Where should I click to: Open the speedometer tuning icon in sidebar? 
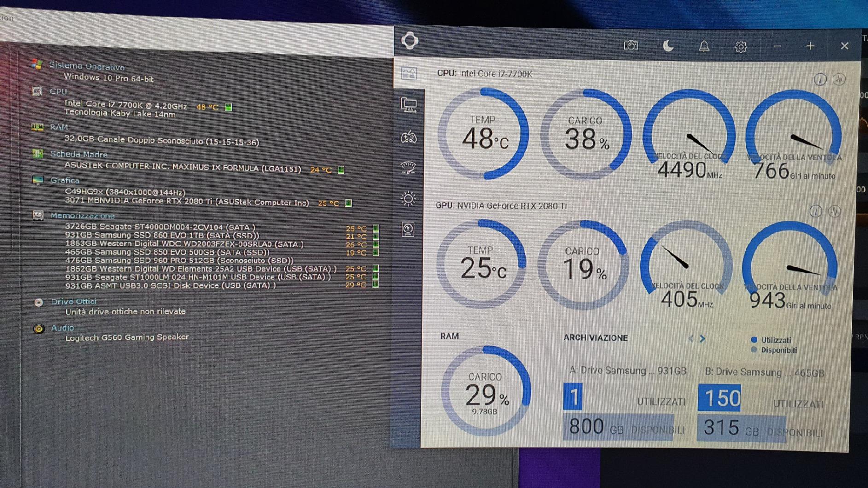click(x=408, y=167)
